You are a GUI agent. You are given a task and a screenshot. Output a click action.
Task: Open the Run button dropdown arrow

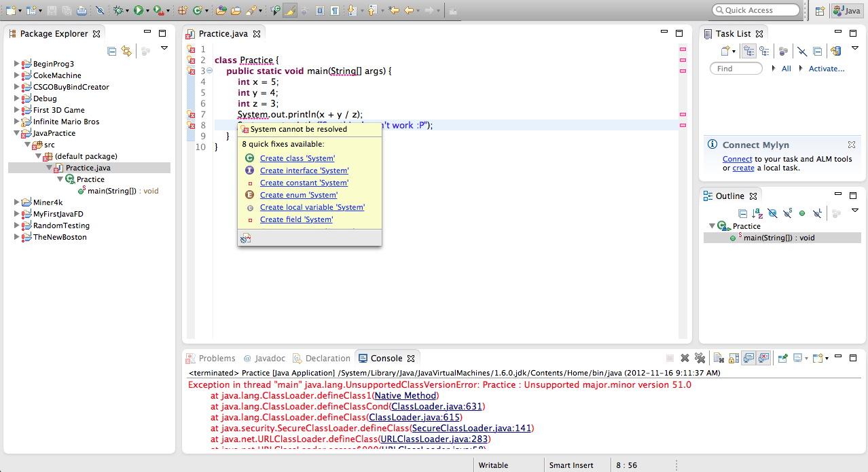147,11
